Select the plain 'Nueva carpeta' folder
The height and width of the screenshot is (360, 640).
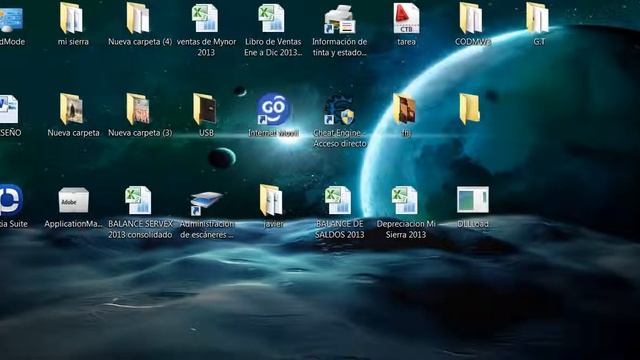click(72, 109)
